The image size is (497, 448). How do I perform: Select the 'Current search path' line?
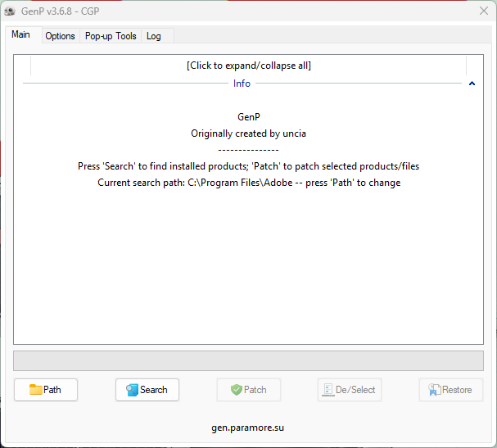249,183
